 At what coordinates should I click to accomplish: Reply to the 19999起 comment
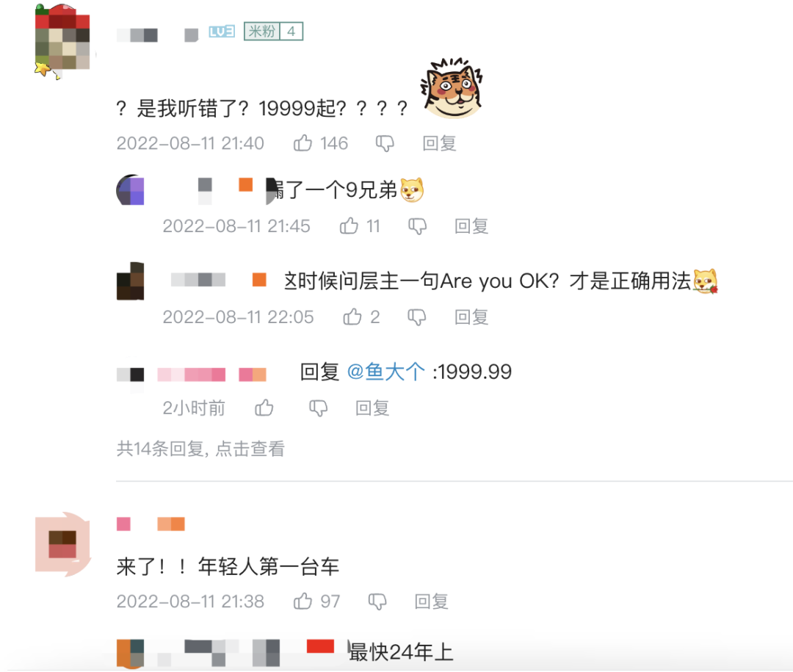[x=440, y=143]
